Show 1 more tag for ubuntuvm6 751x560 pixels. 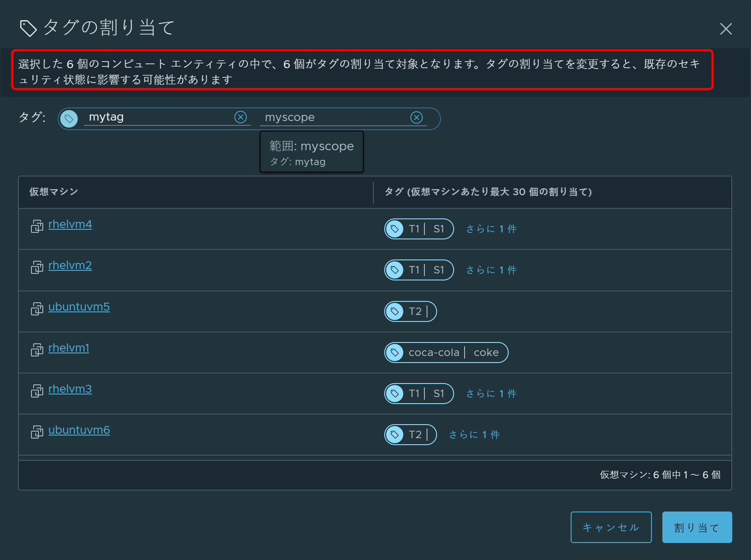point(474,435)
